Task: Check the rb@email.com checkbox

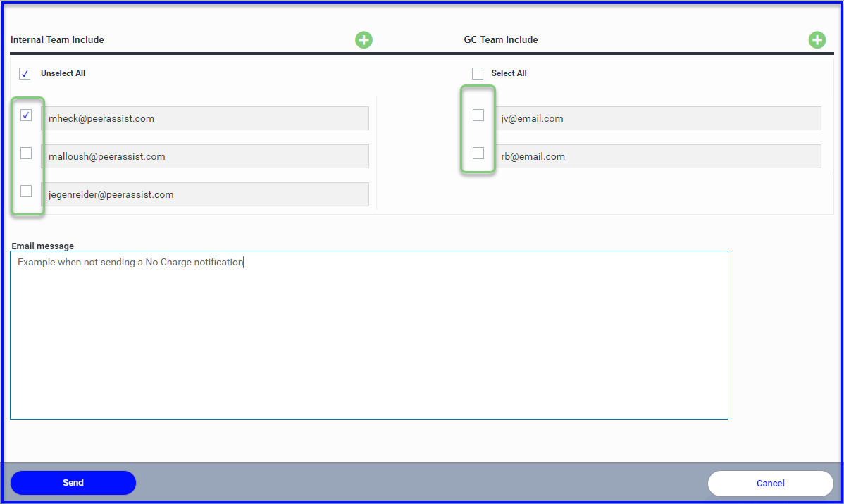Action: click(x=478, y=153)
